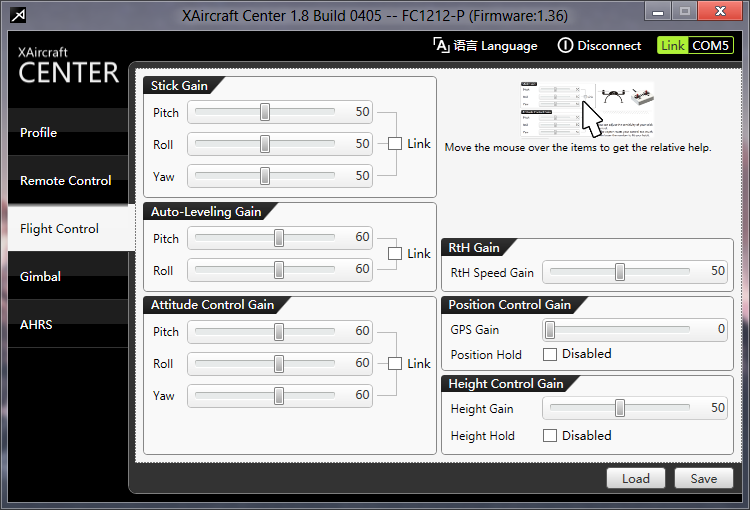This screenshot has width=750, height=510.
Task: Click the Save button
Action: coord(704,478)
